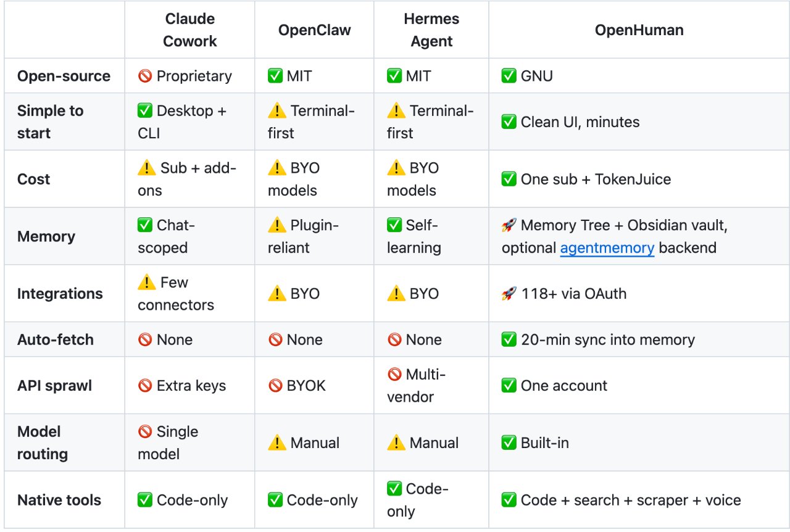790x532 pixels.
Task: Click the Auto-fetch row label
Action: tap(56, 339)
